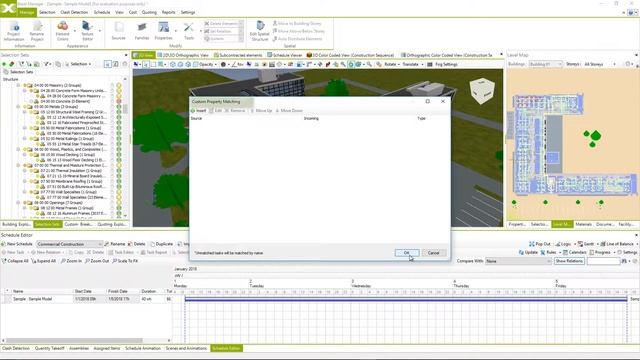Screen dimensions: 640x360
Task: Open the Texture Editor
Action: pos(87,31)
